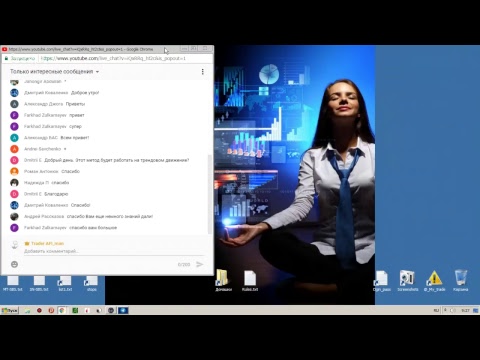480x360 pixels.
Task: Click the show desktop icon in tray corner
Action: coord(476,310)
